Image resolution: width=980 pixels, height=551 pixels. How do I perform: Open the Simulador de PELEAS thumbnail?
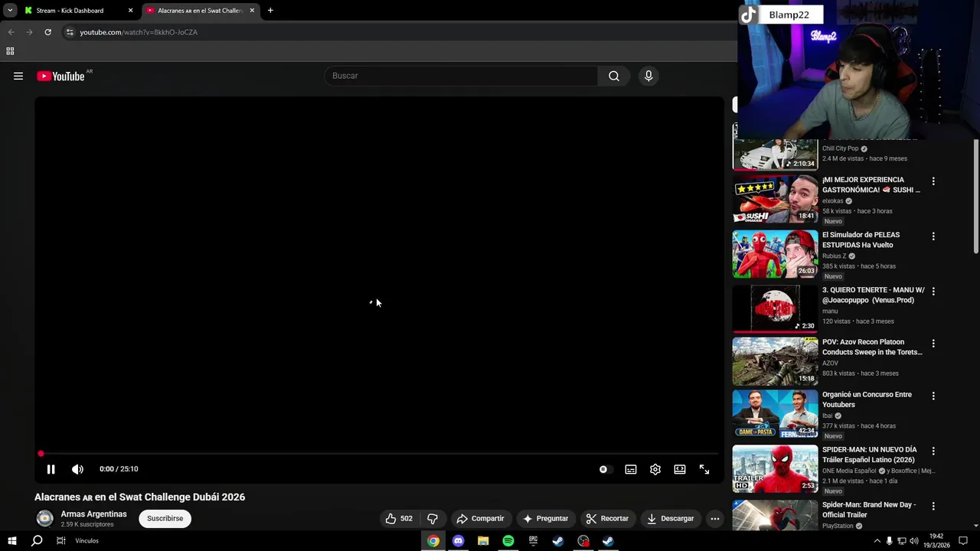(x=775, y=254)
